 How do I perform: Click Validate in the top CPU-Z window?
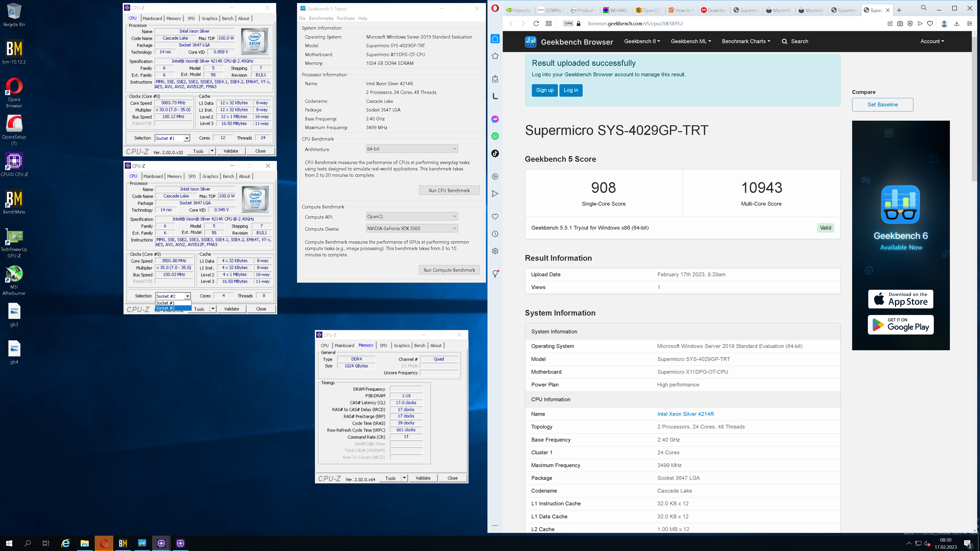click(230, 151)
